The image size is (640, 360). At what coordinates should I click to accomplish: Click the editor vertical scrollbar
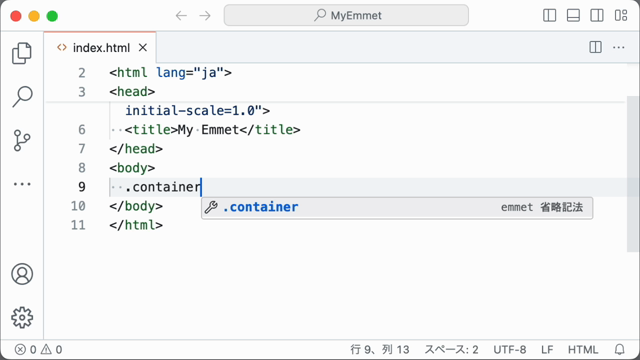click(632, 174)
